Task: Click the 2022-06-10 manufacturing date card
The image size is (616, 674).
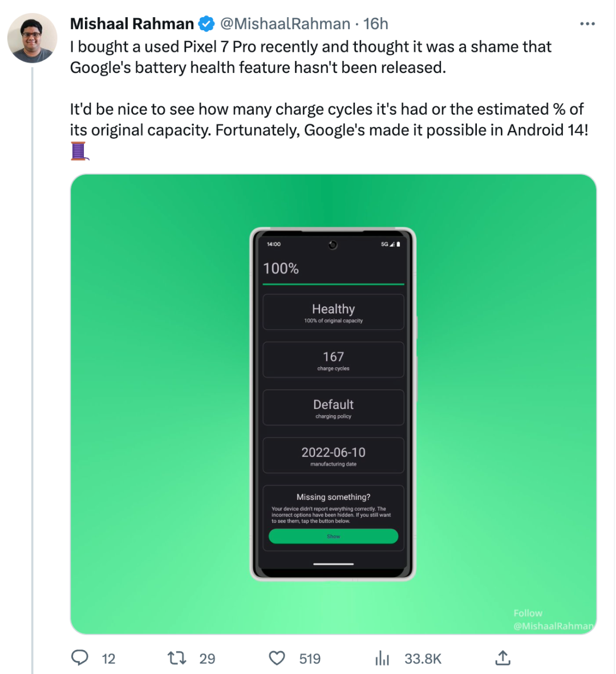Action: point(333,456)
